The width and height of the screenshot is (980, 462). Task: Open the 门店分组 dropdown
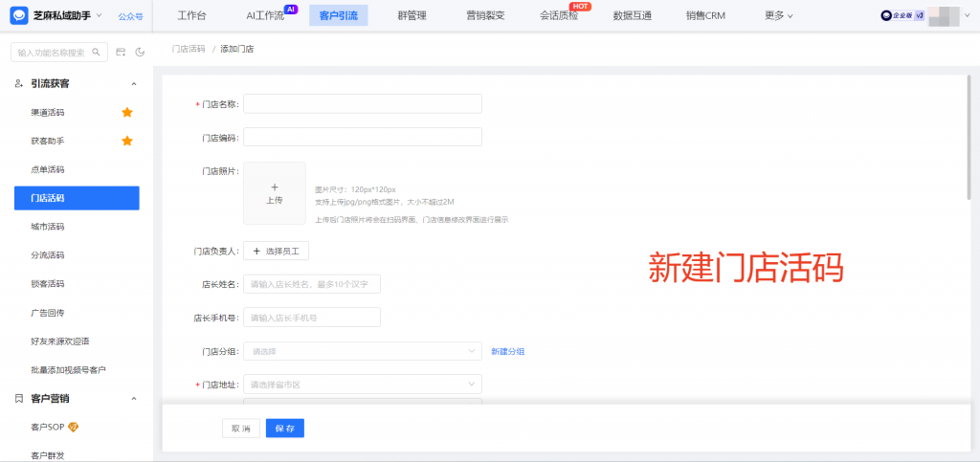click(x=362, y=351)
